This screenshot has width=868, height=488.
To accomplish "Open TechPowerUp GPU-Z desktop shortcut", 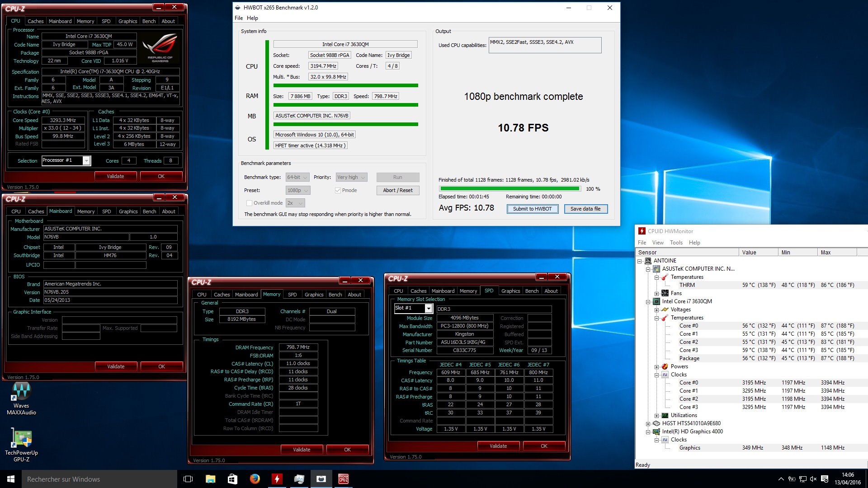I will (21, 445).
